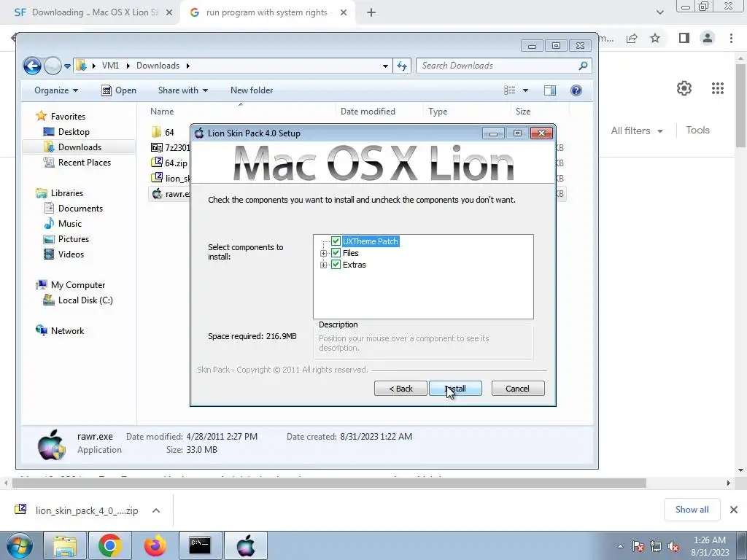This screenshot has width=747, height=560.
Task: Switch to run program with system rights tab
Action: (x=267, y=13)
